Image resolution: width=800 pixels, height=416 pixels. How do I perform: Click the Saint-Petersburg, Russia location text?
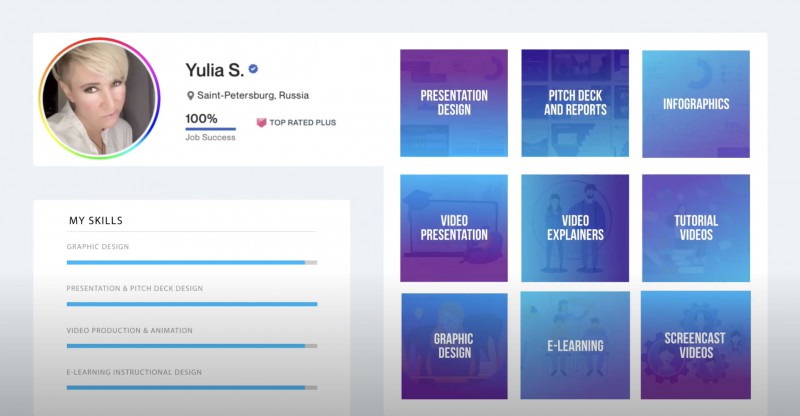coord(253,96)
